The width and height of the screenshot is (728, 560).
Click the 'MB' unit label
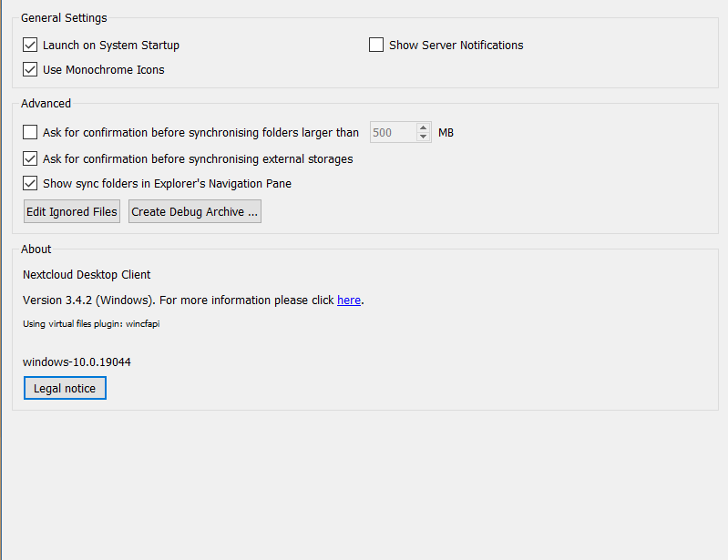coord(446,133)
